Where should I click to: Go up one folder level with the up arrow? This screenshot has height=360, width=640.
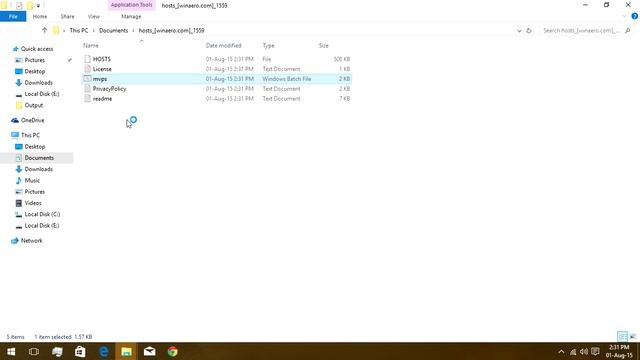pos(44,30)
